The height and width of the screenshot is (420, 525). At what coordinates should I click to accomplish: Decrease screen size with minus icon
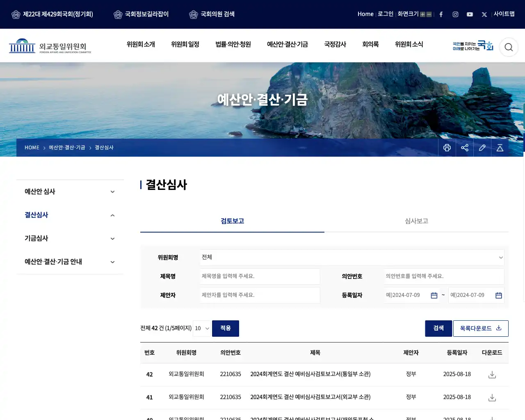click(x=429, y=14)
